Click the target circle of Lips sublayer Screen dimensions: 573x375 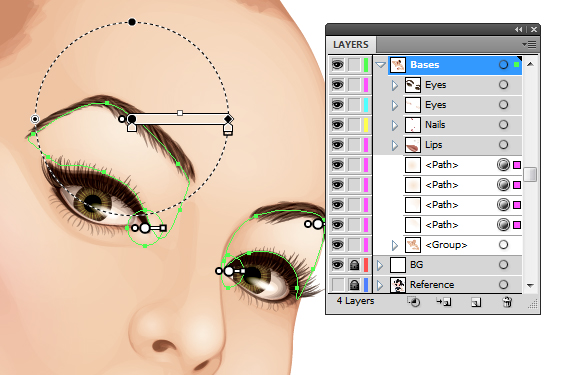pyautogui.click(x=503, y=145)
